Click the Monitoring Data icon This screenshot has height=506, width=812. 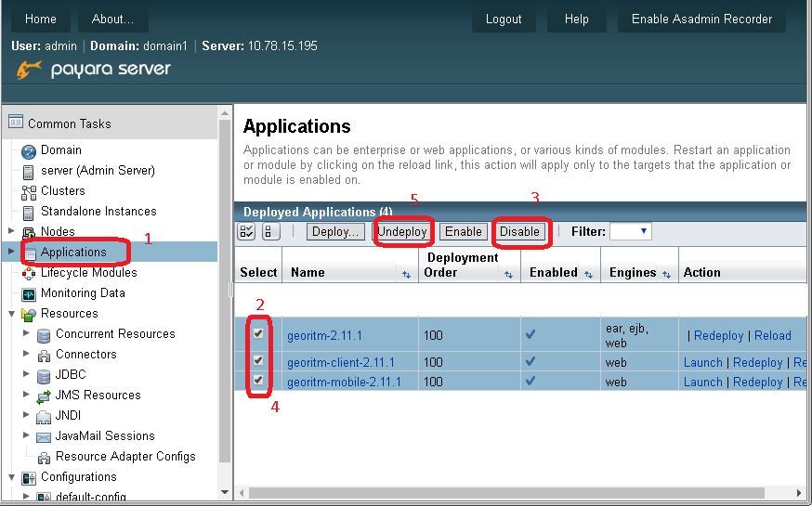(29, 294)
